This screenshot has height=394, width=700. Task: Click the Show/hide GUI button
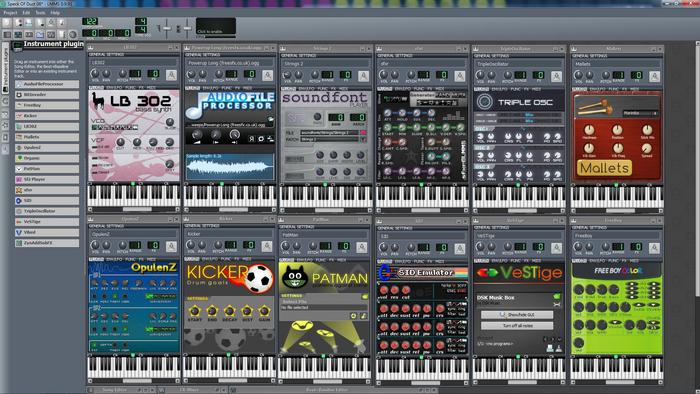517,315
